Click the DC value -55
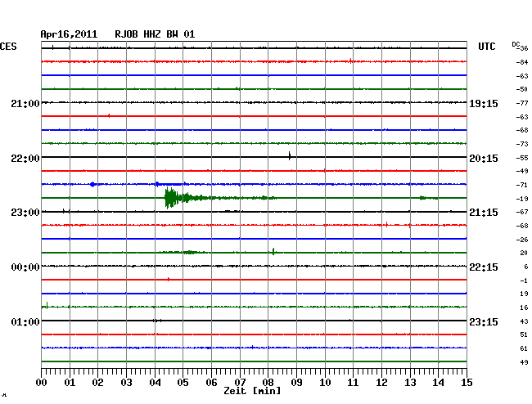The width and height of the screenshot is (532, 404). [x=522, y=158]
